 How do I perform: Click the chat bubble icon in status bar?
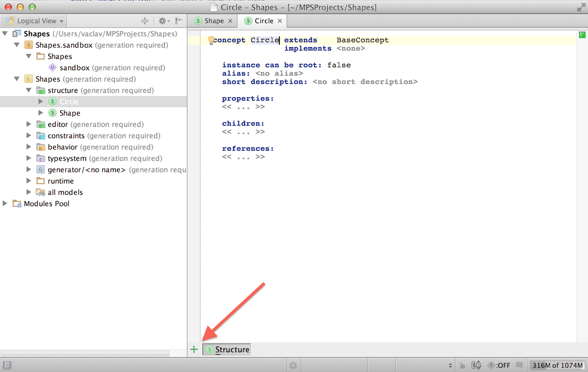519,365
